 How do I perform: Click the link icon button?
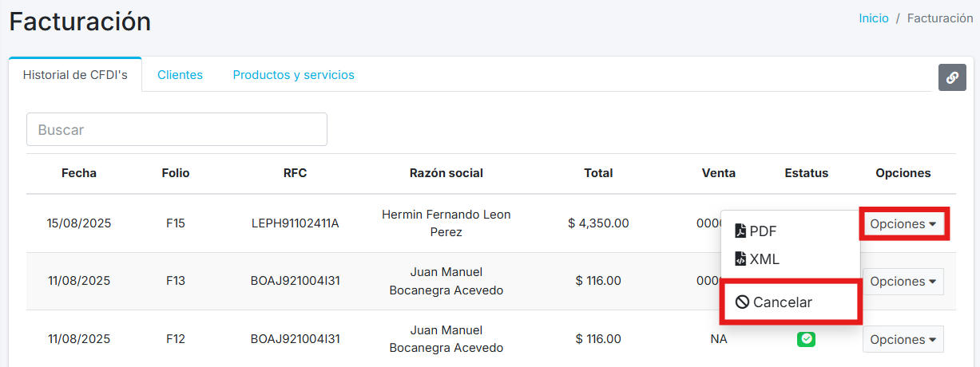pyautogui.click(x=952, y=77)
